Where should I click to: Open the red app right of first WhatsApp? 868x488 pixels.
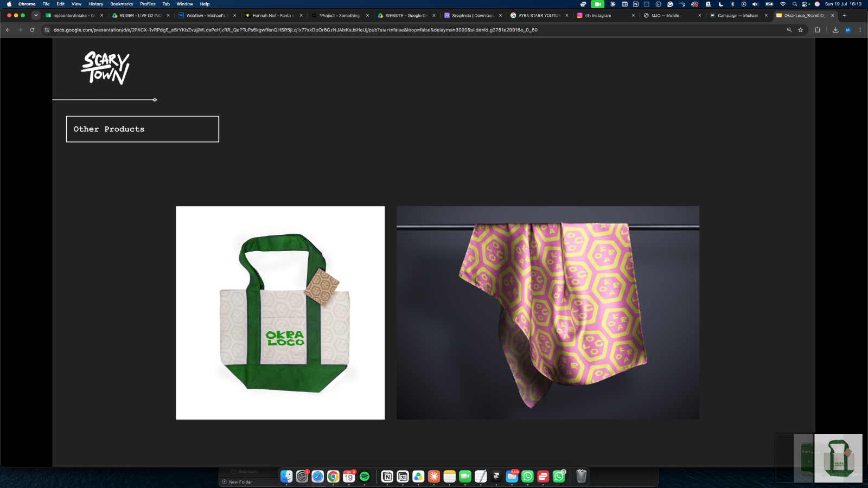tap(543, 476)
